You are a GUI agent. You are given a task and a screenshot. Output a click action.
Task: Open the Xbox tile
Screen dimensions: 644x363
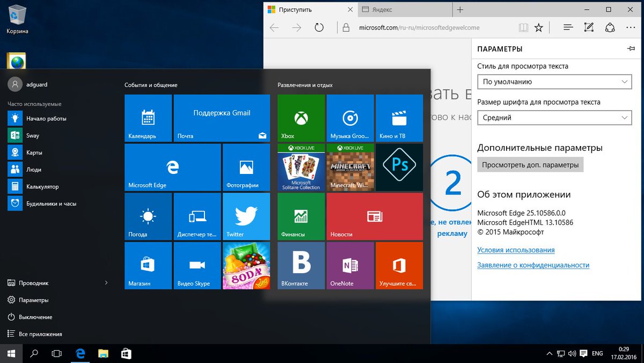pyautogui.click(x=301, y=118)
